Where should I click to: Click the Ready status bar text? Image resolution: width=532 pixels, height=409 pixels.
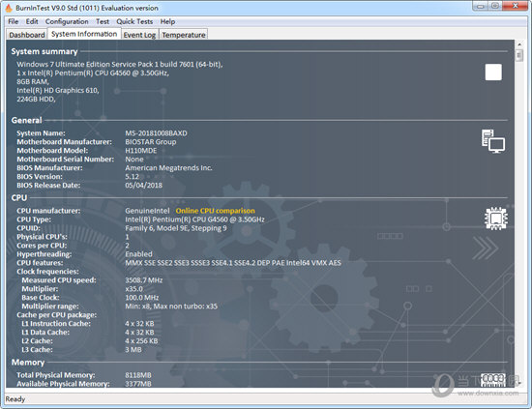coord(15,399)
